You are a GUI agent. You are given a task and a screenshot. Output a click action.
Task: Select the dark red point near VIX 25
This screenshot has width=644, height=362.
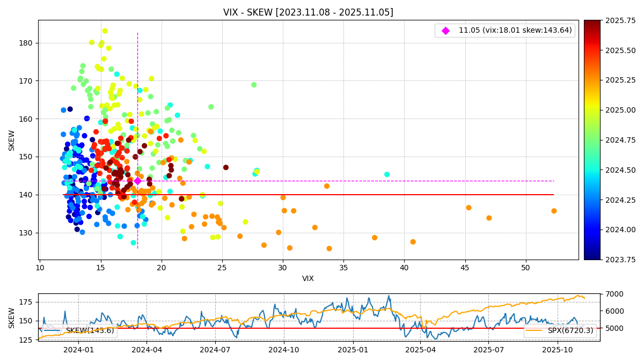(x=226, y=167)
